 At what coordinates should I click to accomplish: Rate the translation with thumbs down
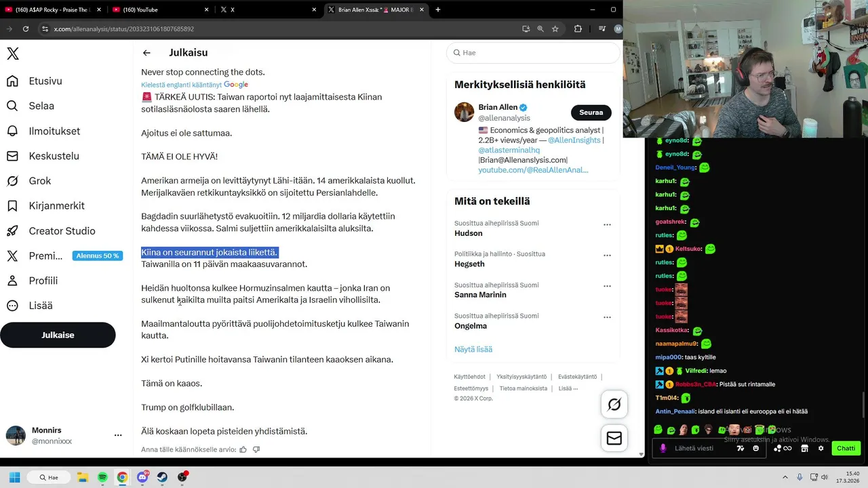256,449
